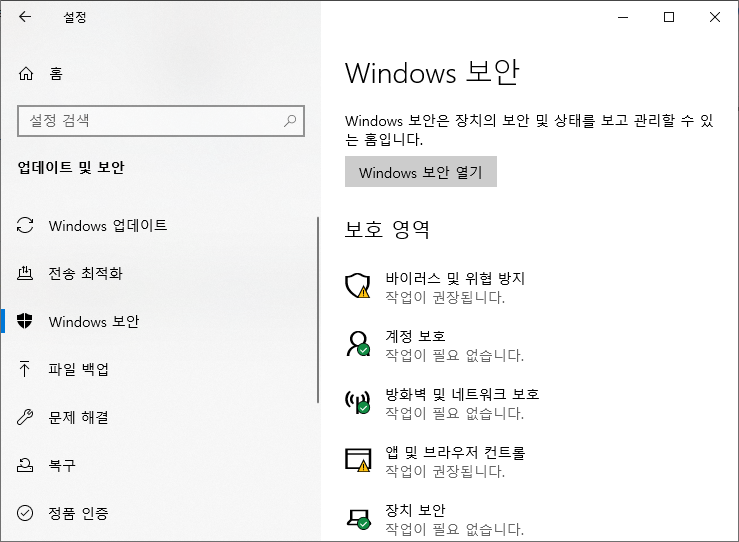739x542 pixels.
Task: Click 작업이 권장됩니다 under 바이러스 및 위협 방지
Action: tap(445, 297)
